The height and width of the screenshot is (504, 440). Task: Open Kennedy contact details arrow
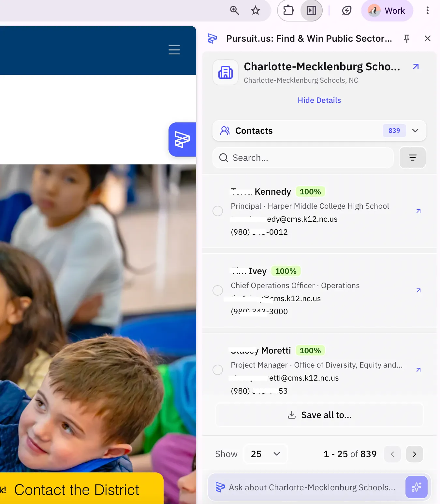418,211
